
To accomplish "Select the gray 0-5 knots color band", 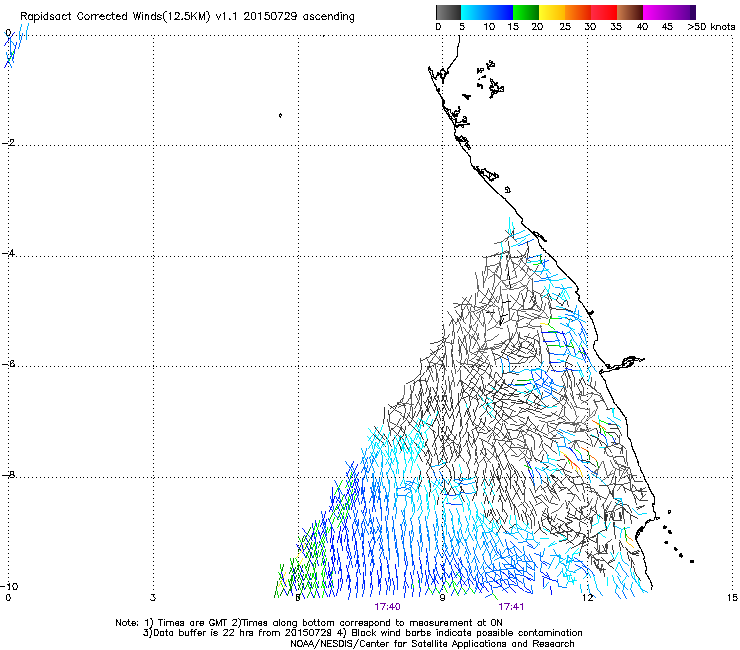I will 448,12.
